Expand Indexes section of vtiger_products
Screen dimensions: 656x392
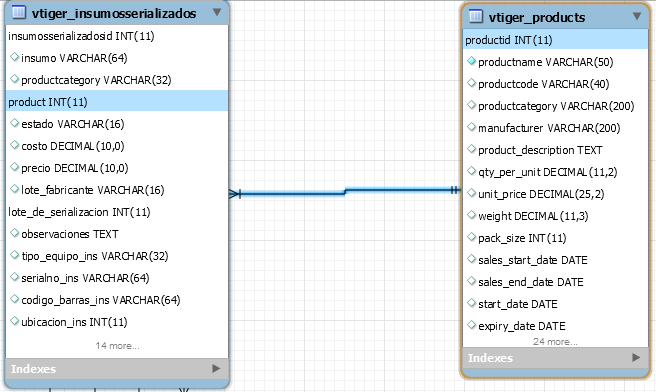point(636,358)
